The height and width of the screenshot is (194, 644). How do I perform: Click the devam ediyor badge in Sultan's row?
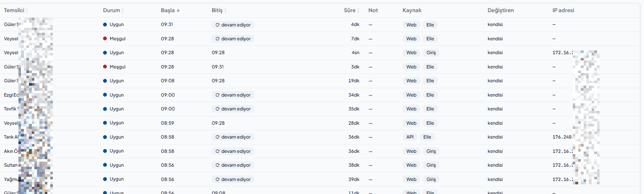pyautogui.click(x=233, y=165)
